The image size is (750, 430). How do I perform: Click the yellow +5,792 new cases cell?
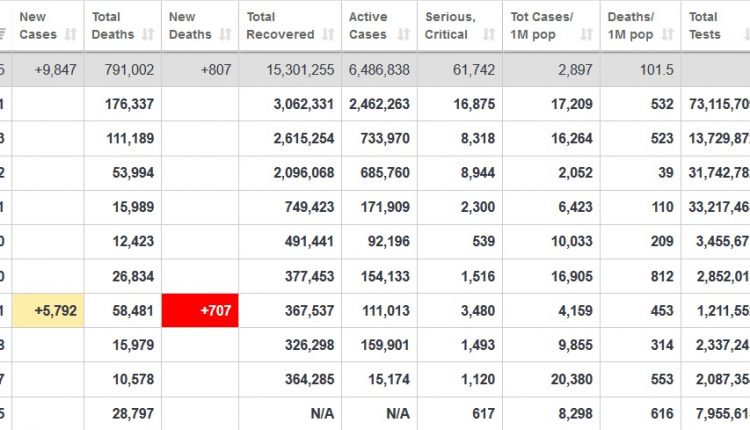[48, 311]
